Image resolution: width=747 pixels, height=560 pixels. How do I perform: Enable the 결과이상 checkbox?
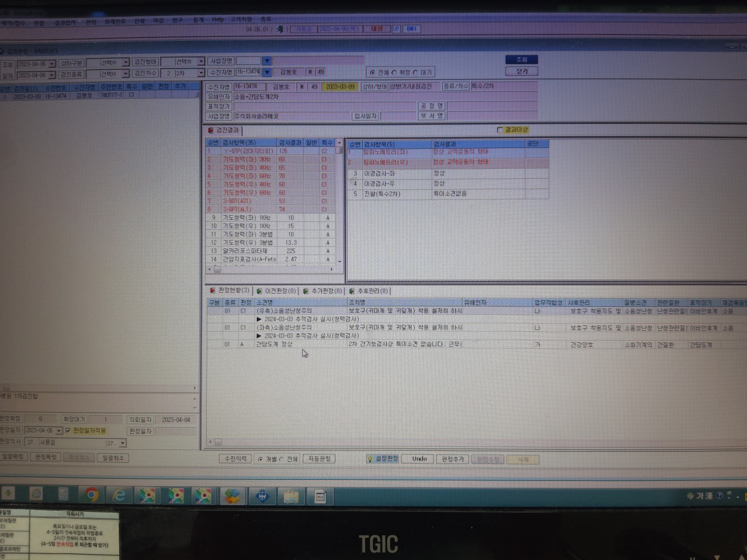click(x=500, y=130)
